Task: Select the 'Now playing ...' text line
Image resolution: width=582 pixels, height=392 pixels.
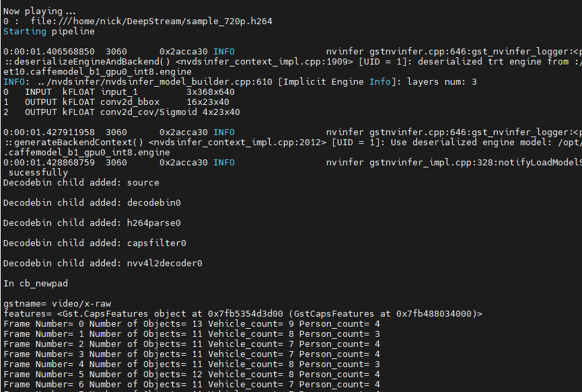Action: pyautogui.click(x=37, y=11)
